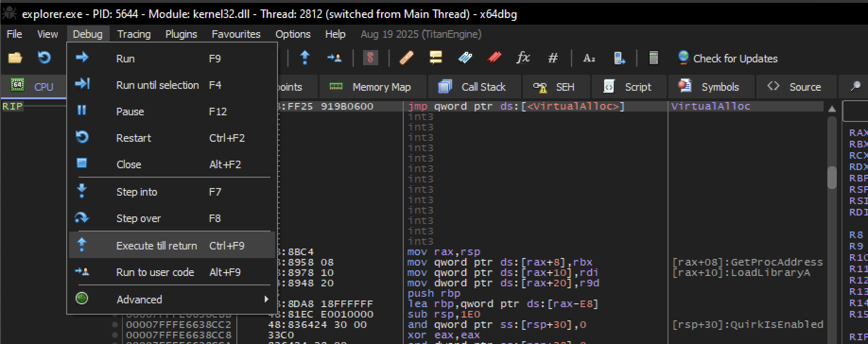Click the Intermodular calls icon
868x344 pixels.
[619, 58]
